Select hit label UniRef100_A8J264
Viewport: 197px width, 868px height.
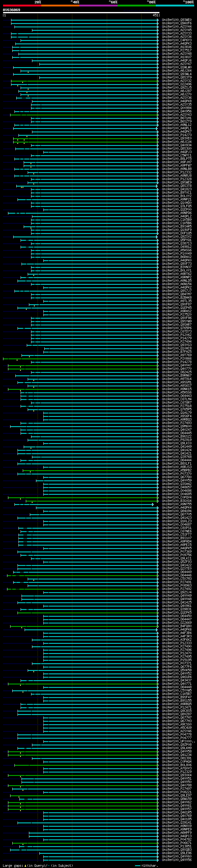[177, 71]
